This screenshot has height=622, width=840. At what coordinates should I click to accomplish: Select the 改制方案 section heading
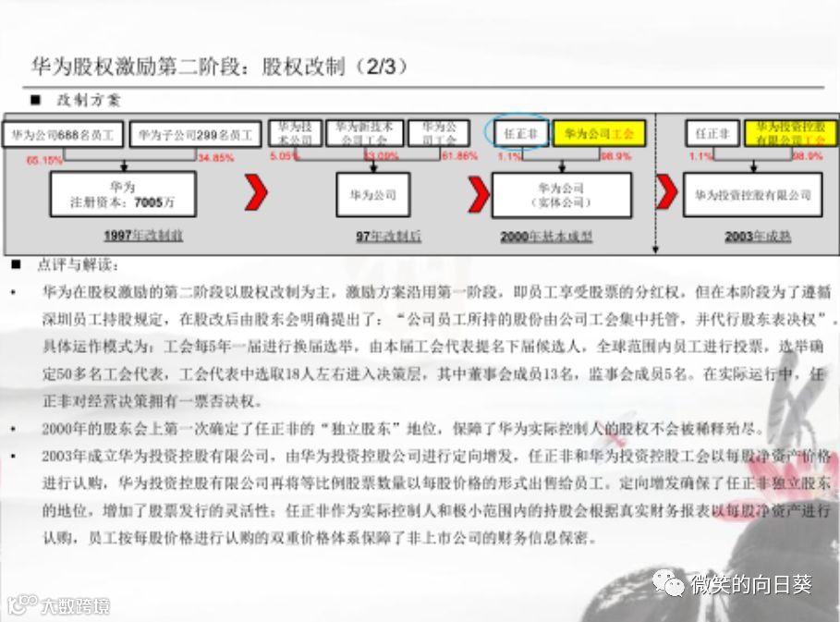89,100
